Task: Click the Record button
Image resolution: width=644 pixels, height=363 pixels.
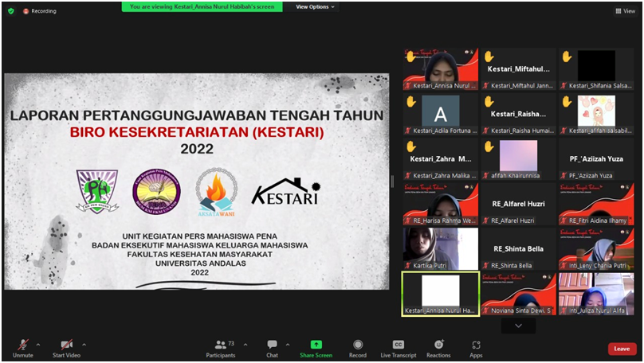Action: (358, 349)
